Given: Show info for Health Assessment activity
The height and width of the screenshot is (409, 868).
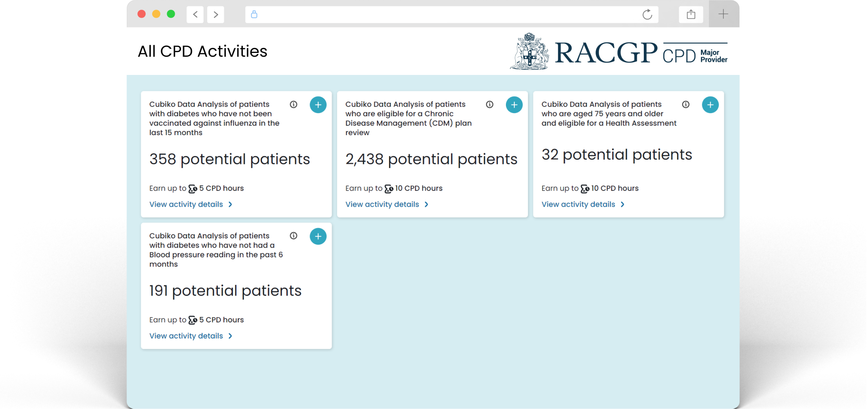Looking at the screenshot, I should (x=686, y=105).
